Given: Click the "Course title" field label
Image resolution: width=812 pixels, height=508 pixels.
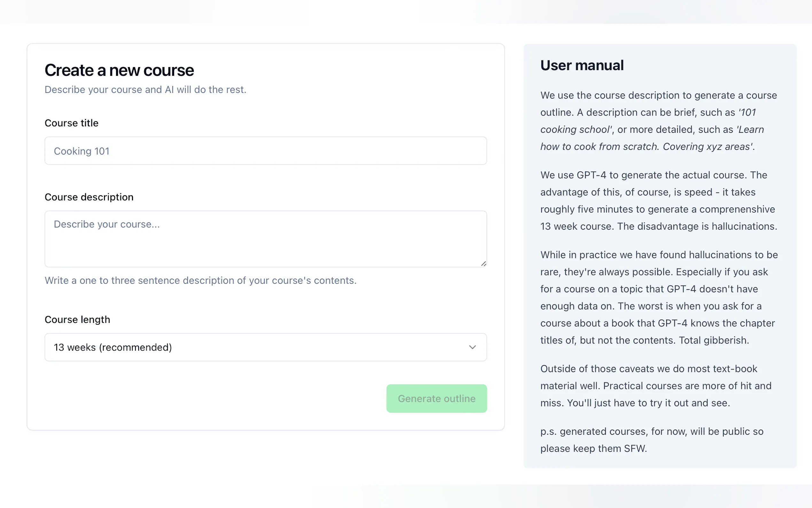Looking at the screenshot, I should pos(72,123).
